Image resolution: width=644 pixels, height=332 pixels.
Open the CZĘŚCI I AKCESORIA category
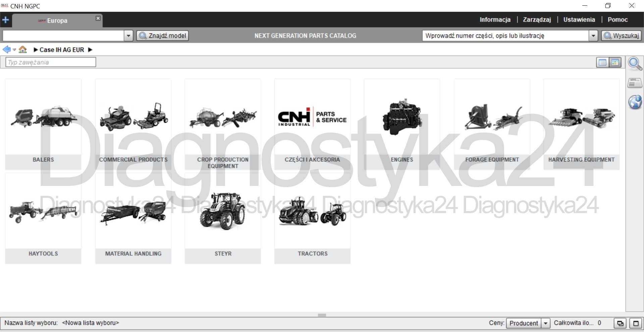(312, 124)
